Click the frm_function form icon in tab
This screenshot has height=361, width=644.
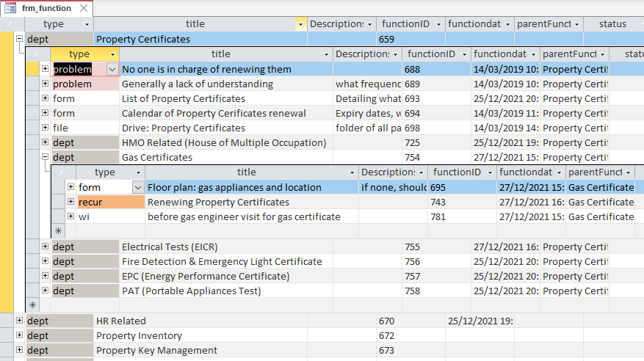click(x=10, y=8)
